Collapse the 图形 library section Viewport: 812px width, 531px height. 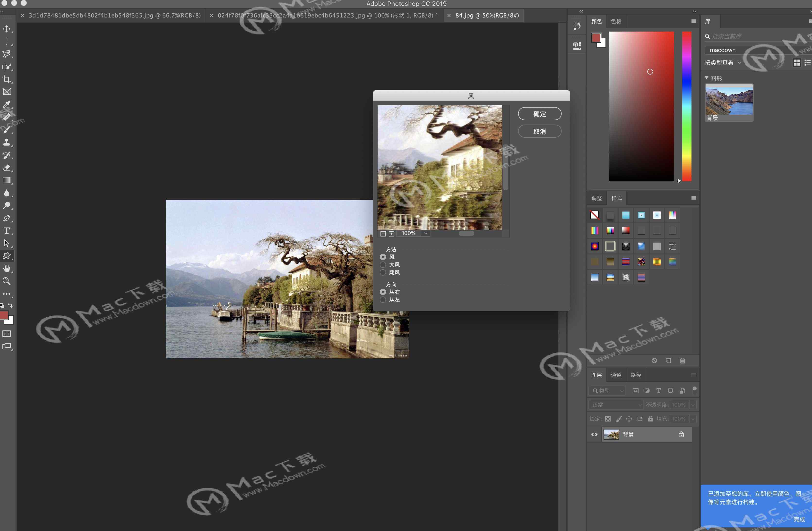tap(707, 78)
